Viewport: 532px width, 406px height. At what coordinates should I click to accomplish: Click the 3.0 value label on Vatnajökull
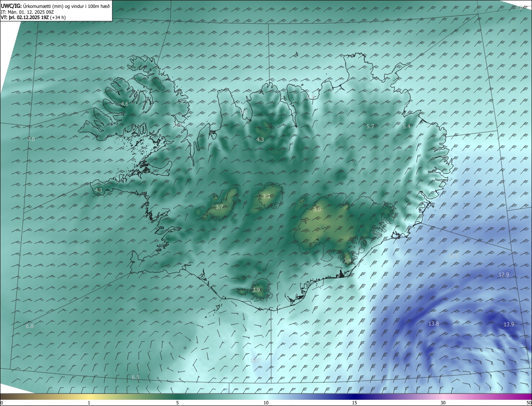[317, 210]
